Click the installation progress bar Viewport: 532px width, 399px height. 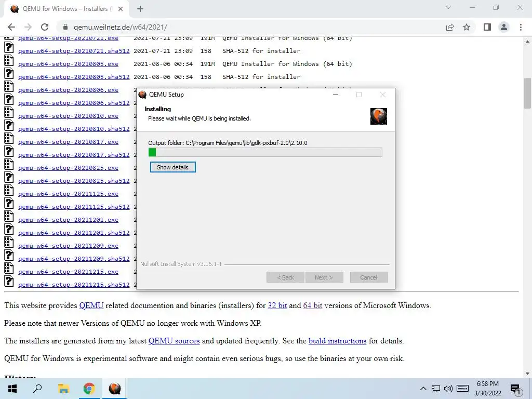[265, 152]
